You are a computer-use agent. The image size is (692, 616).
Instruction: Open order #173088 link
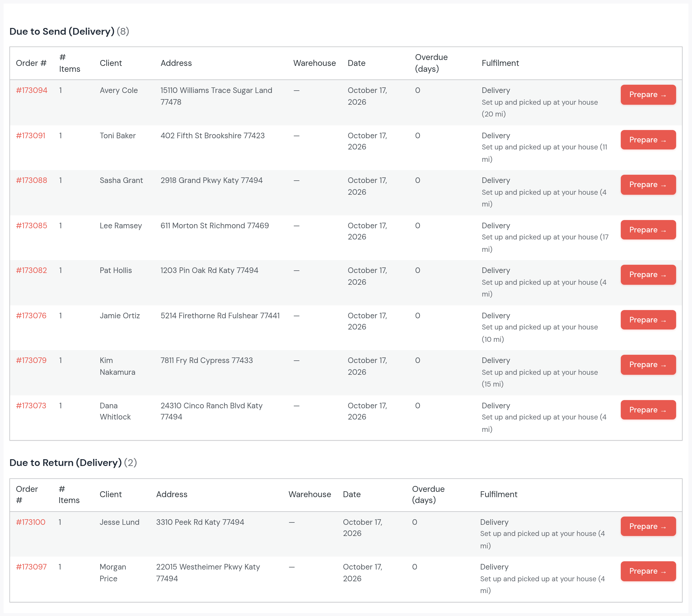[31, 180]
